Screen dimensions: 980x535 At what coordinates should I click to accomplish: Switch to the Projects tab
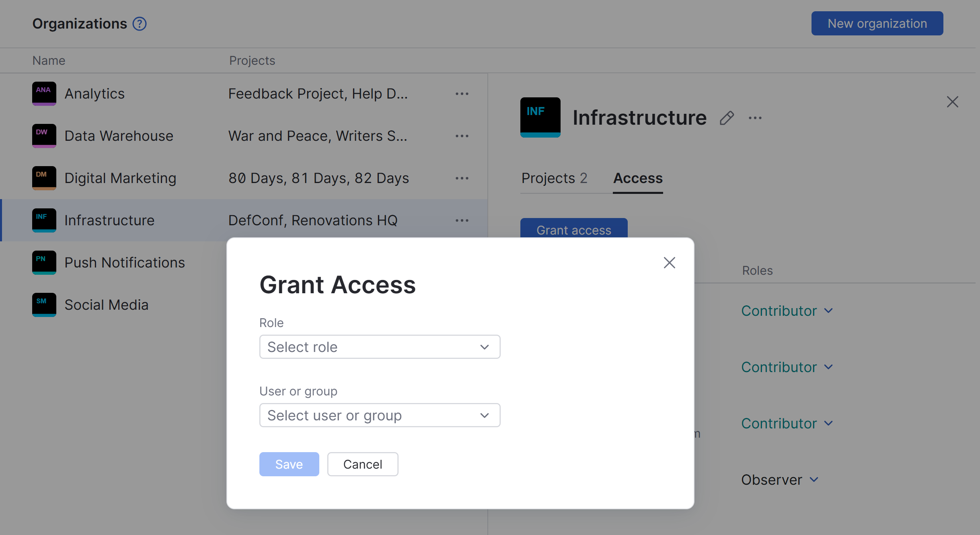pyautogui.click(x=554, y=178)
